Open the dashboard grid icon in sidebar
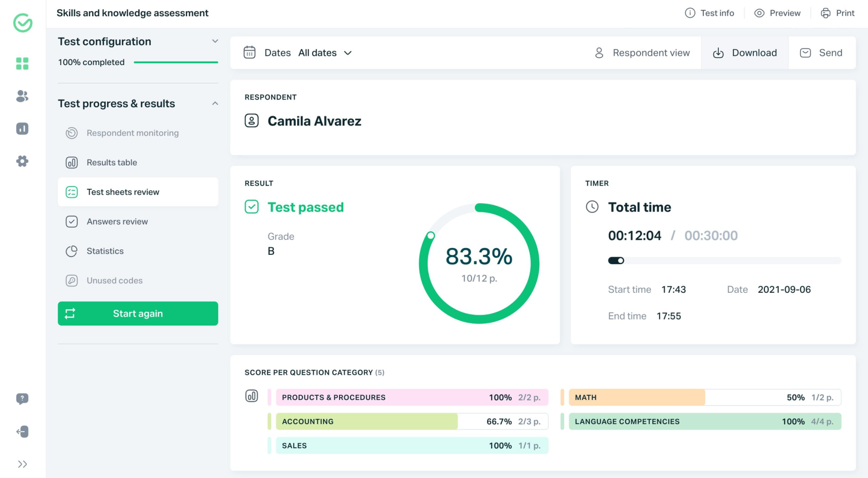Viewport: 868px width, 478px height. click(x=22, y=64)
